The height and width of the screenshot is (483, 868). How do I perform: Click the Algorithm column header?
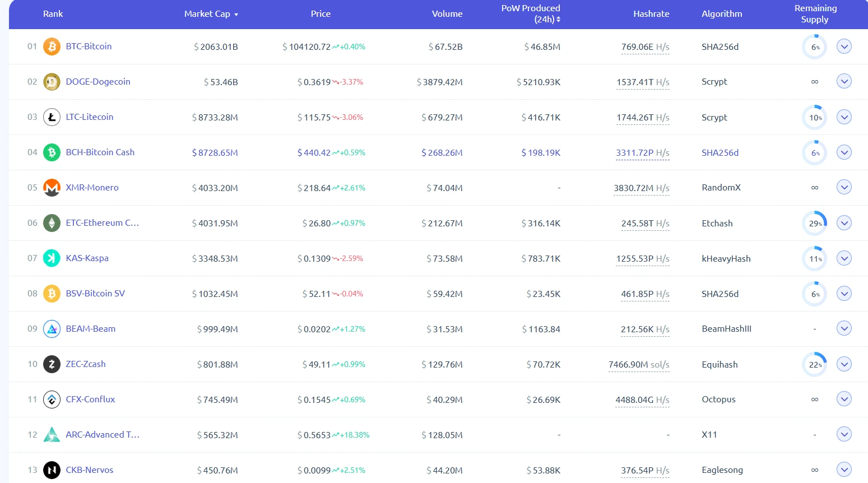tap(722, 14)
